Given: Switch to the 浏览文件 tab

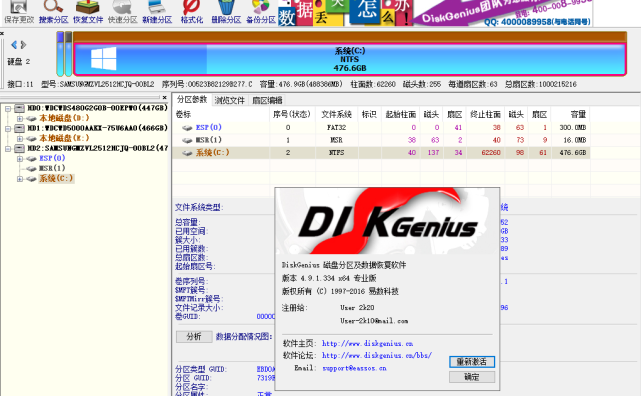Looking at the screenshot, I should (230, 100).
